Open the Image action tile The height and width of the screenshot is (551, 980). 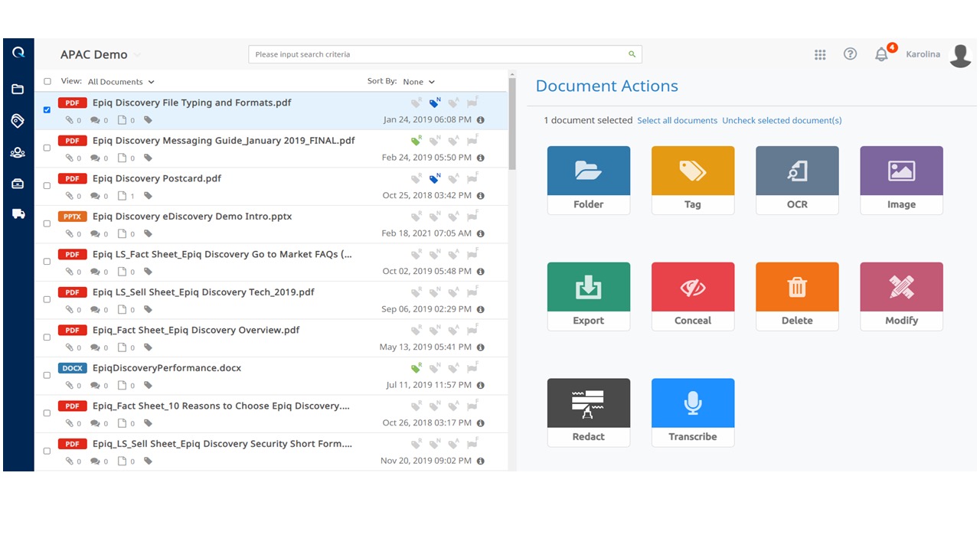[901, 181]
